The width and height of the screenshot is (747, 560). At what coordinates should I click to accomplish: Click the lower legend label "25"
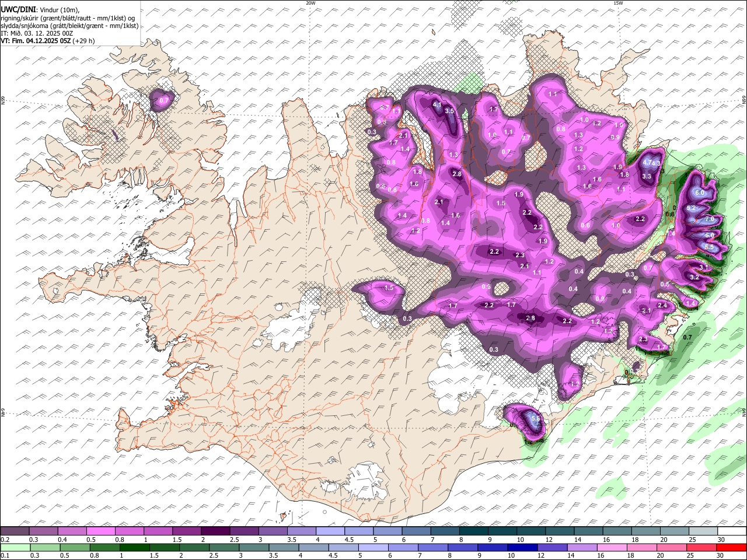click(x=691, y=556)
